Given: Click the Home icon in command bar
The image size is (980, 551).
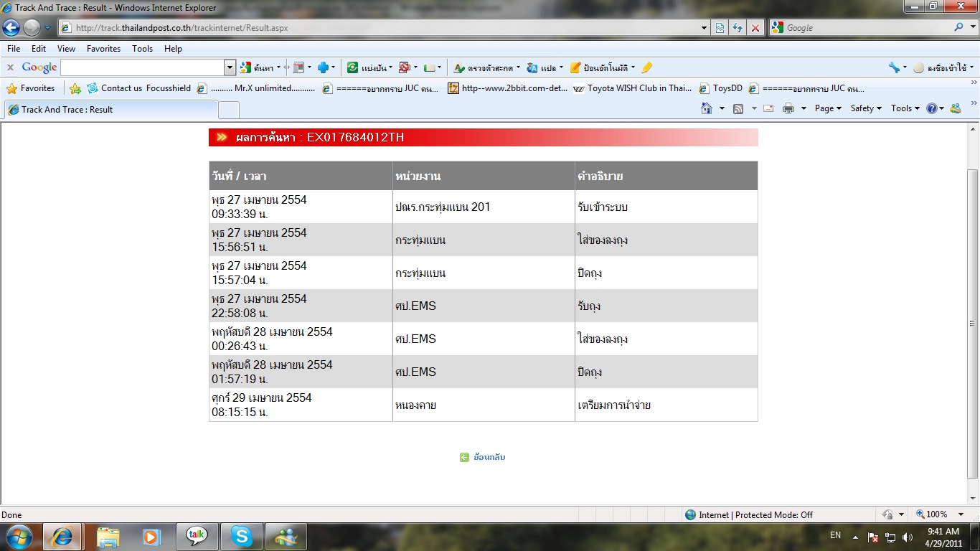Looking at the screenshot, I should pyautogui.click(x=707, y=108).
